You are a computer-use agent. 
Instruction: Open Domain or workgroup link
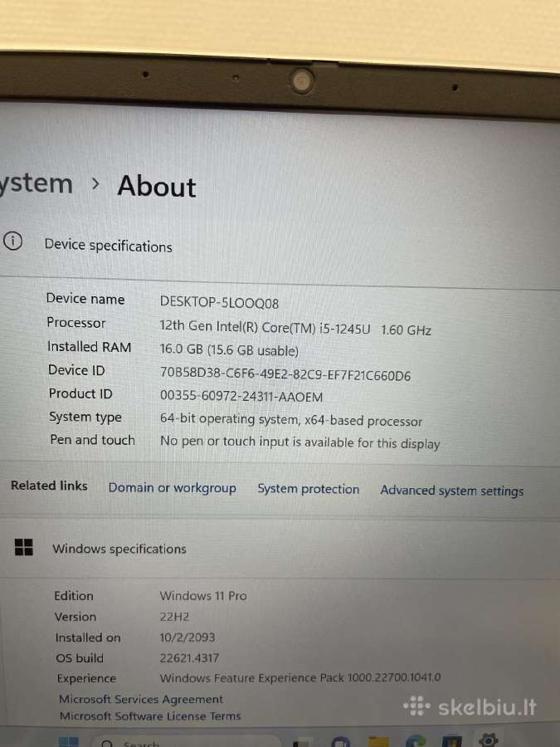pos(173,488)
